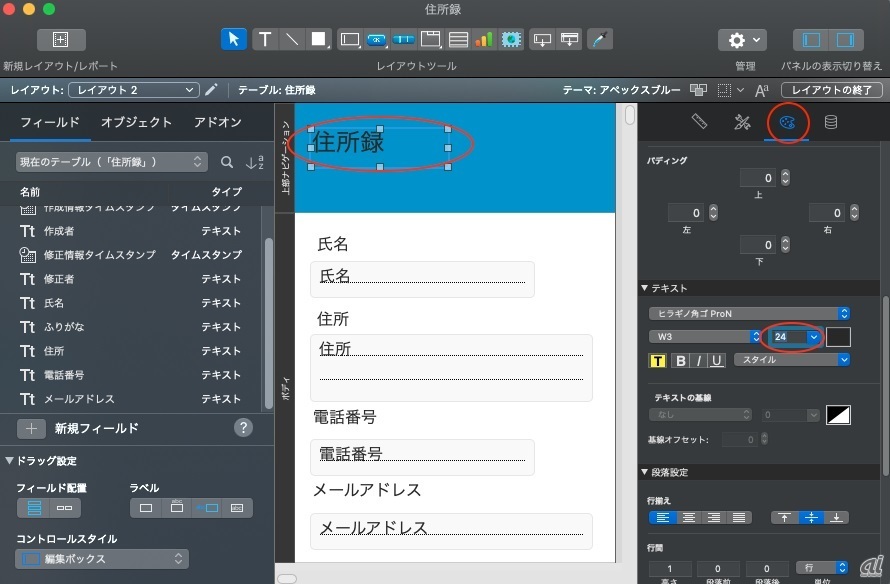Select the text tool in the layout toolbar

pos(265,39)
